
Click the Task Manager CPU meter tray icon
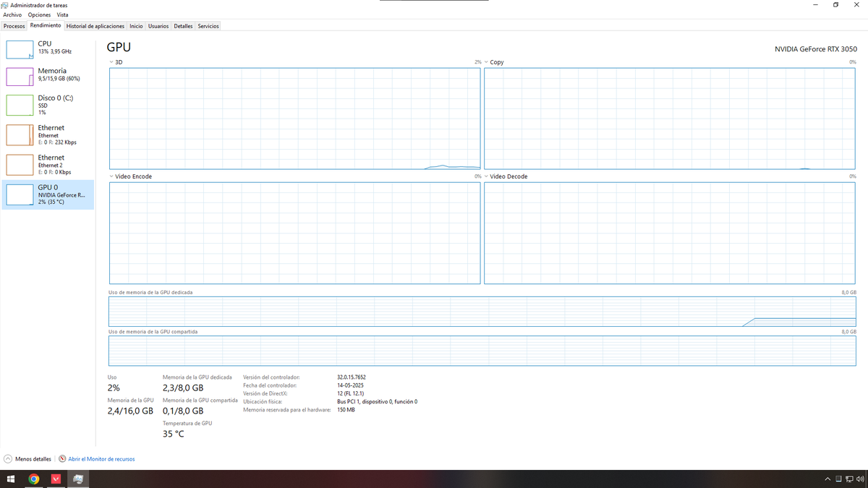coord(838,479)
